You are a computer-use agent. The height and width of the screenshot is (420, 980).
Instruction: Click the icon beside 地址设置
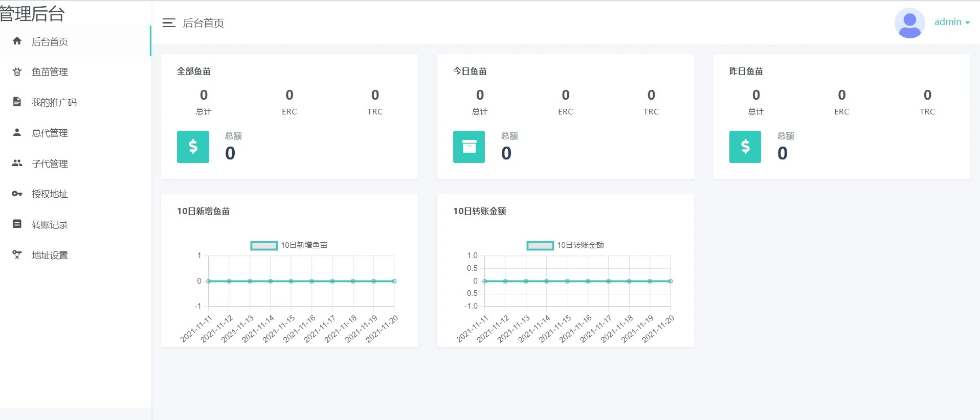[x=17, y=254]
